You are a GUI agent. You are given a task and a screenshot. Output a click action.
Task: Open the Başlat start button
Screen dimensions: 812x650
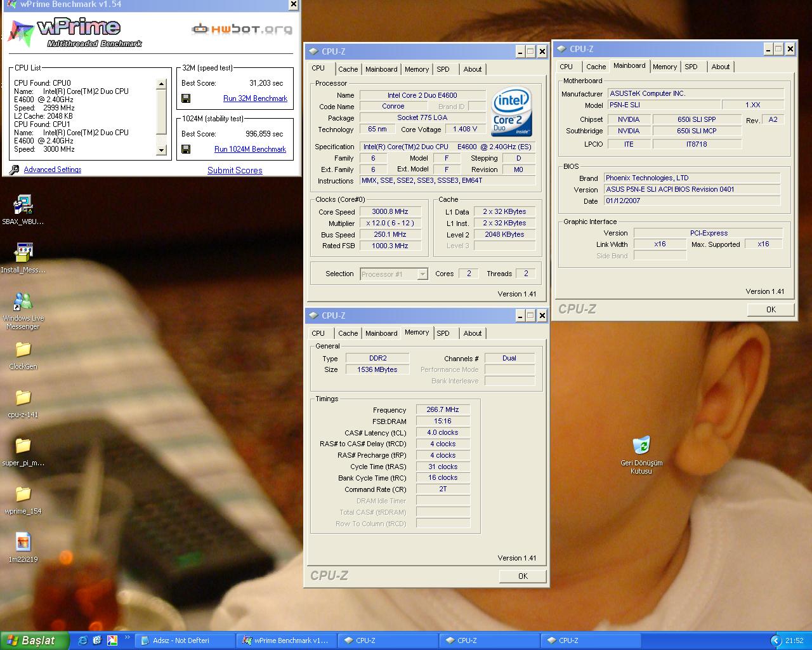tap(34, 640)
